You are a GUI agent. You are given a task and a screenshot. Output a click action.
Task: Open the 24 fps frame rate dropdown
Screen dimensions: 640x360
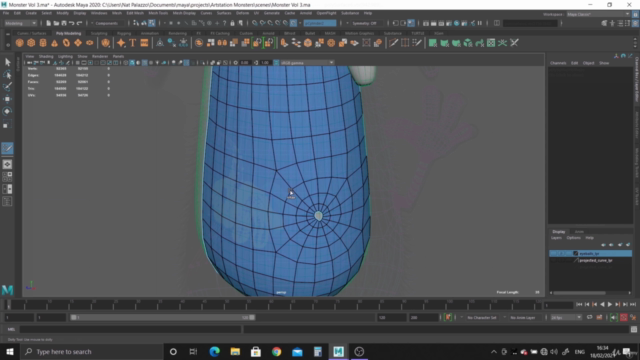click(x=565, y=317)
